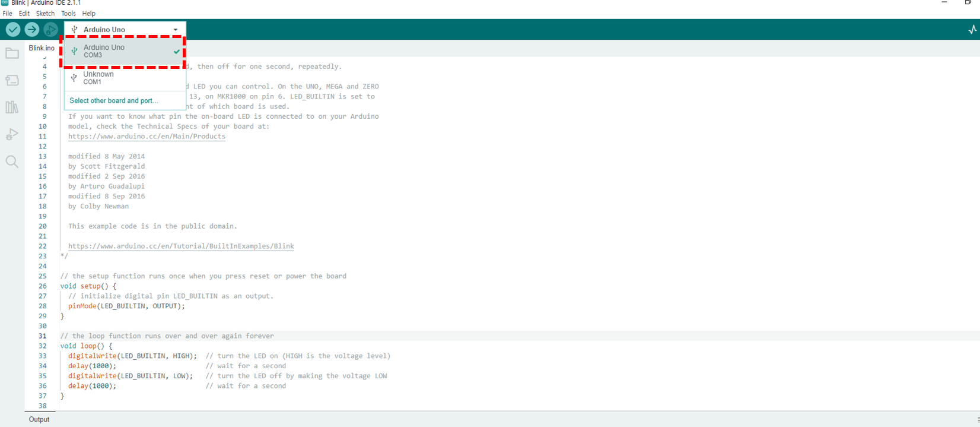Image resolution: width=980 pixels, height=427 pixels.
Task: Open the Sketch menu
Action: coord(45,13)
